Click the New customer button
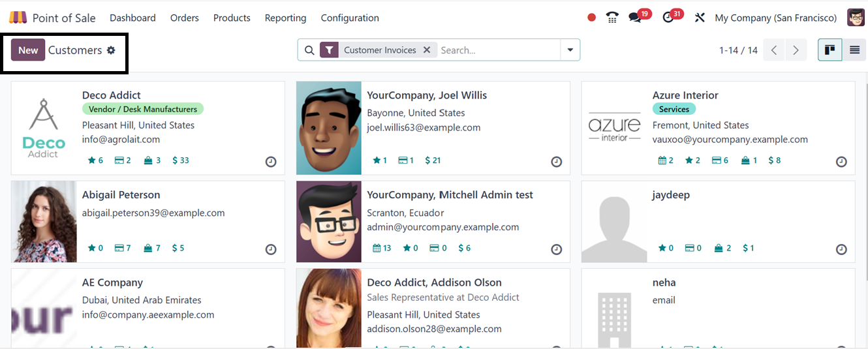 coord(28,50)
